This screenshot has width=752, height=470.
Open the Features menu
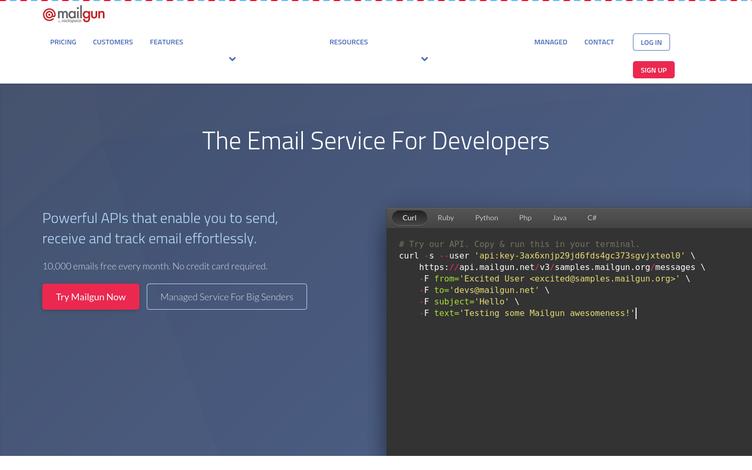[x=166, y=42]
